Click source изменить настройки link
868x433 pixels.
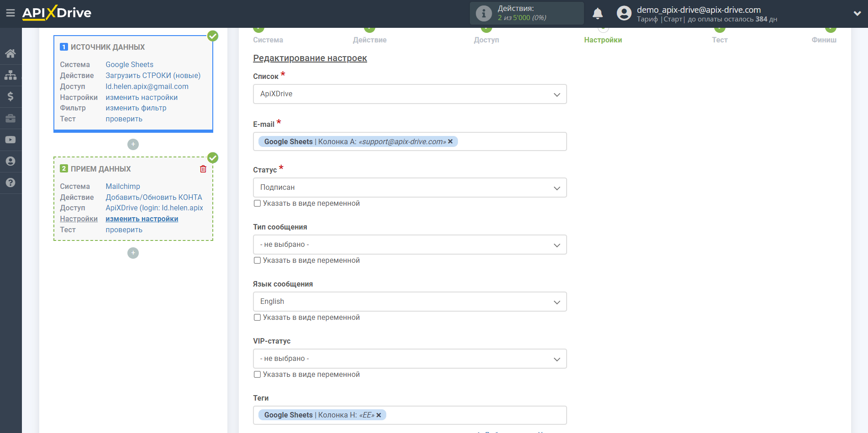pos(142,98)
